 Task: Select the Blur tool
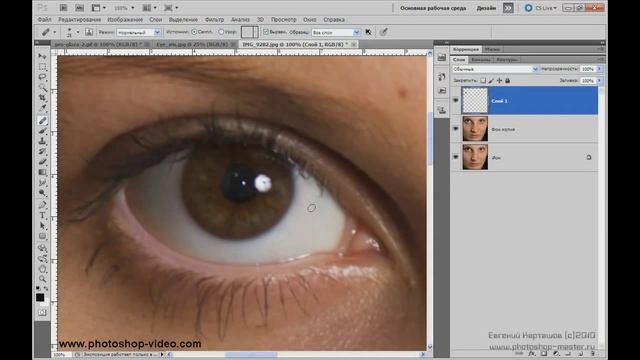[x=42, y=182]
